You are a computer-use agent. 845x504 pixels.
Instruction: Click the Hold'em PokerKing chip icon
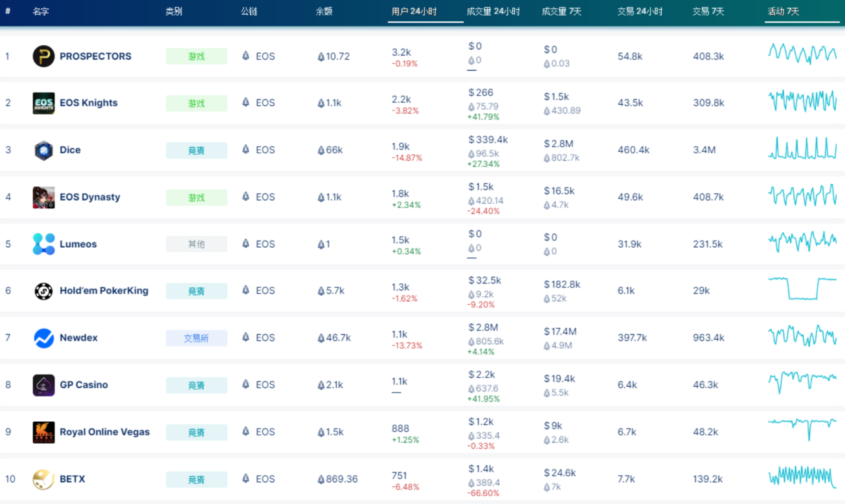44,291
